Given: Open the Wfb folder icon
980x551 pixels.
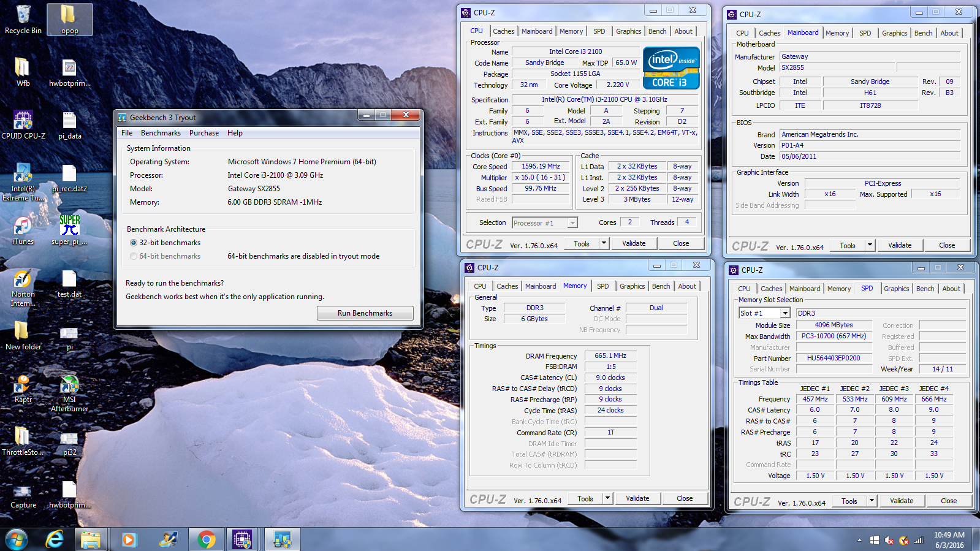Looking at the screenshot, I should click(23, 72).
